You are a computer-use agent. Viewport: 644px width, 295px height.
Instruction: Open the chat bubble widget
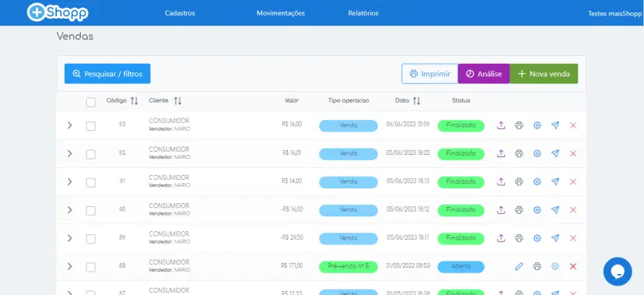[x=618, y=272]
